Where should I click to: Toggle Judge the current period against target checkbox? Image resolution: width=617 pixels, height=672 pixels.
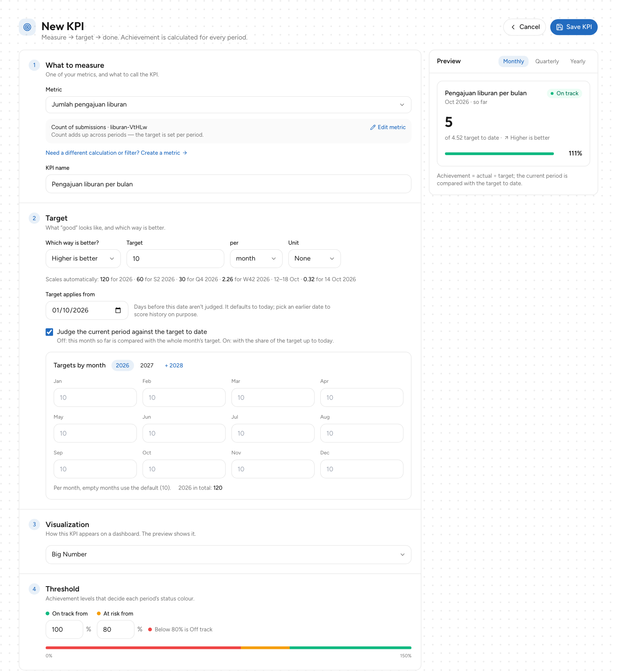[x=49, y=332]
